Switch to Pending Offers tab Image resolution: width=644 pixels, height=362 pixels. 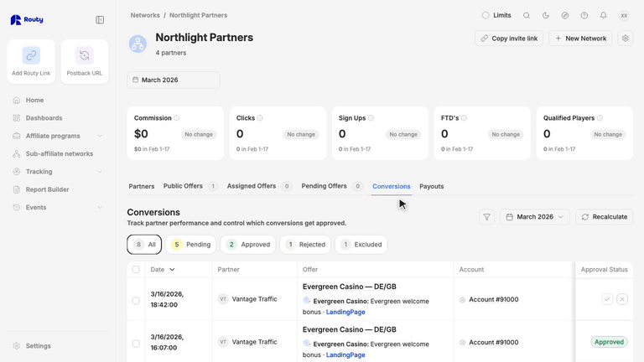pos(332,186)
